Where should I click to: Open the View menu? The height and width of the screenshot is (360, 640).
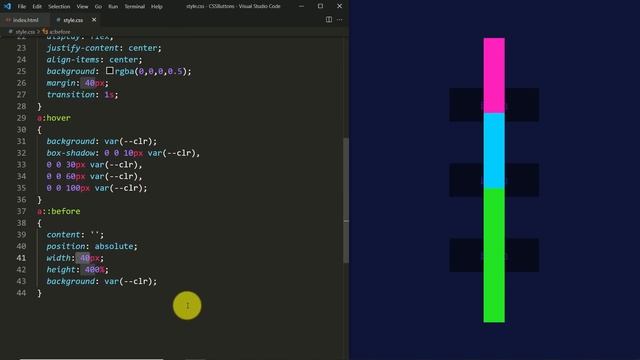(x=82, y=7)
